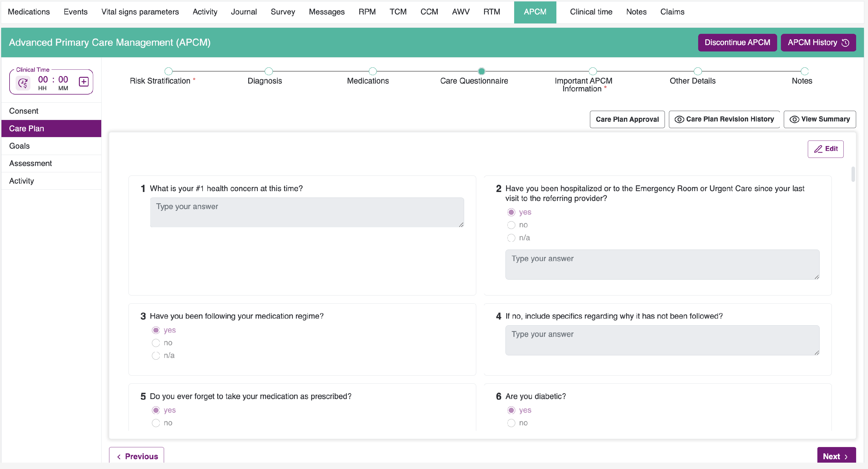Open the Care Plan Approval button
Viewport: 868px width, 469px height.
click(627, 119)
